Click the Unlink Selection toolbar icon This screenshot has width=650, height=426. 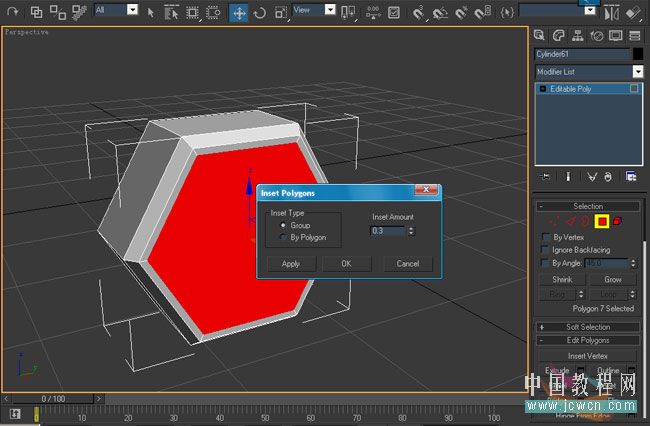pos(58,12)
